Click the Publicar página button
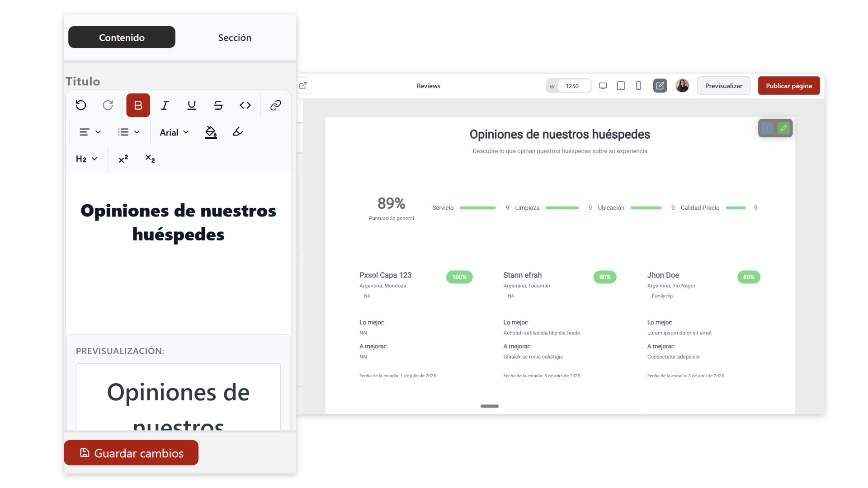Screen dimensions: 868x488 click(x=788, y=86)
